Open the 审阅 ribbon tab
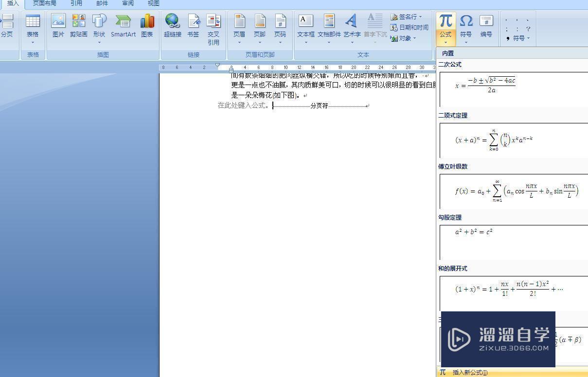588x377 pixels. [x=127, y=3]
